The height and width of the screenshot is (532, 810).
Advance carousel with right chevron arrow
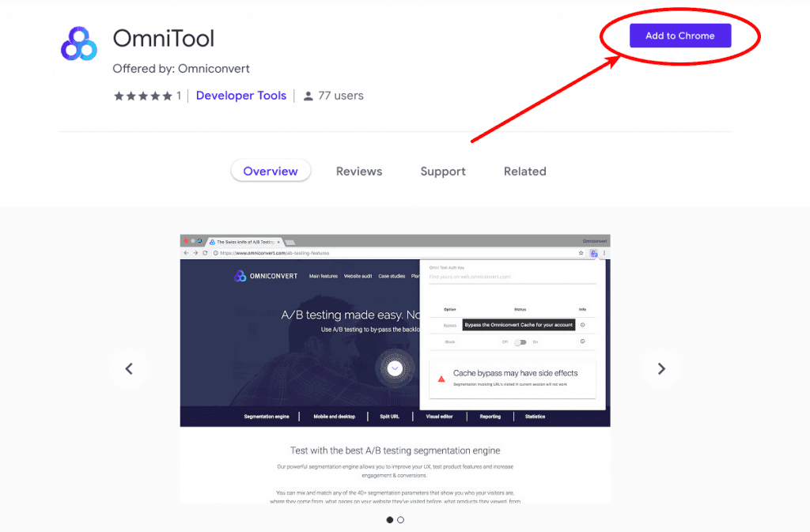(661, 368)
